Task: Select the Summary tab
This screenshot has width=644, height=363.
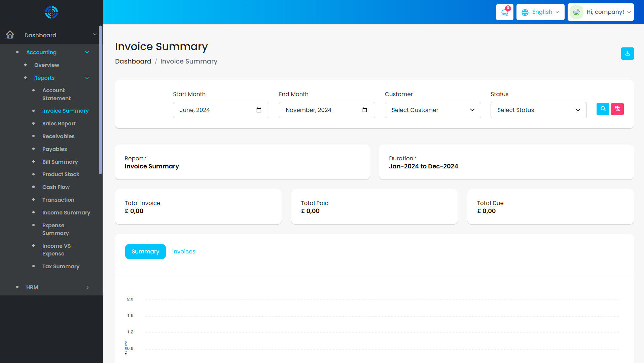Action: click(x=145, y=252)
